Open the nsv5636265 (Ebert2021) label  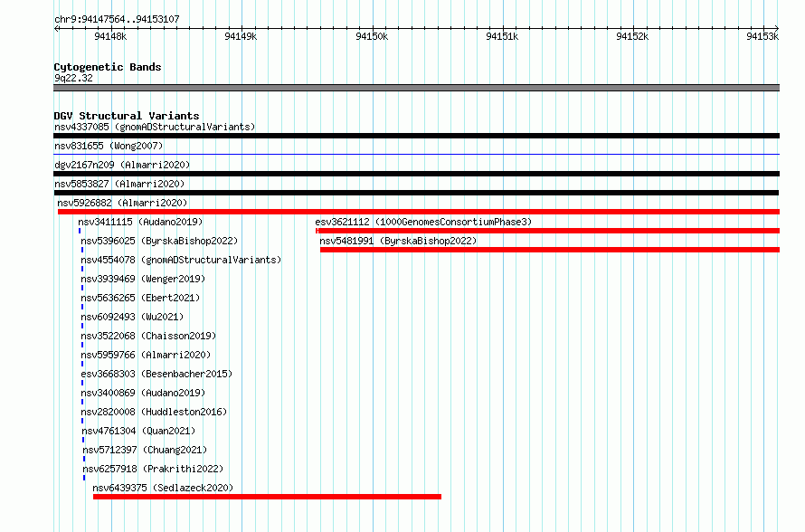[140, 298]
